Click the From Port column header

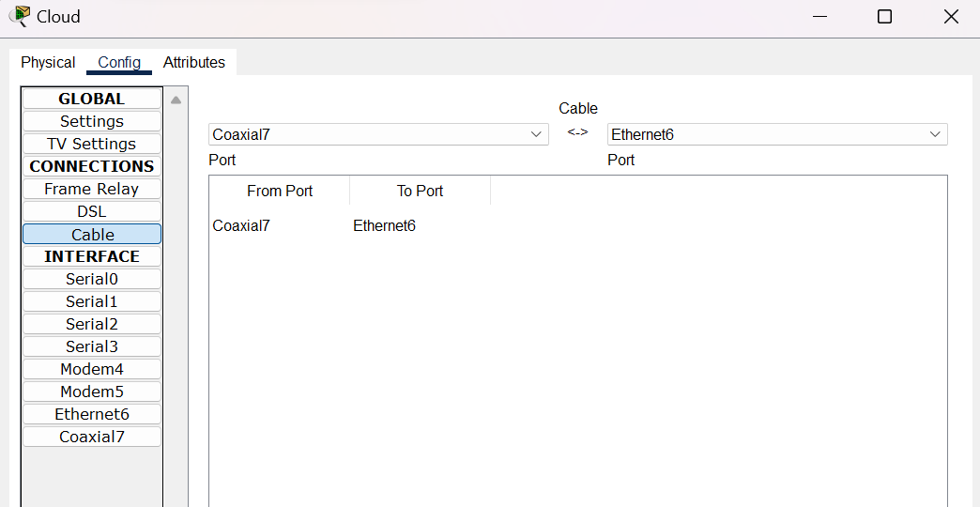click(280, 191)
